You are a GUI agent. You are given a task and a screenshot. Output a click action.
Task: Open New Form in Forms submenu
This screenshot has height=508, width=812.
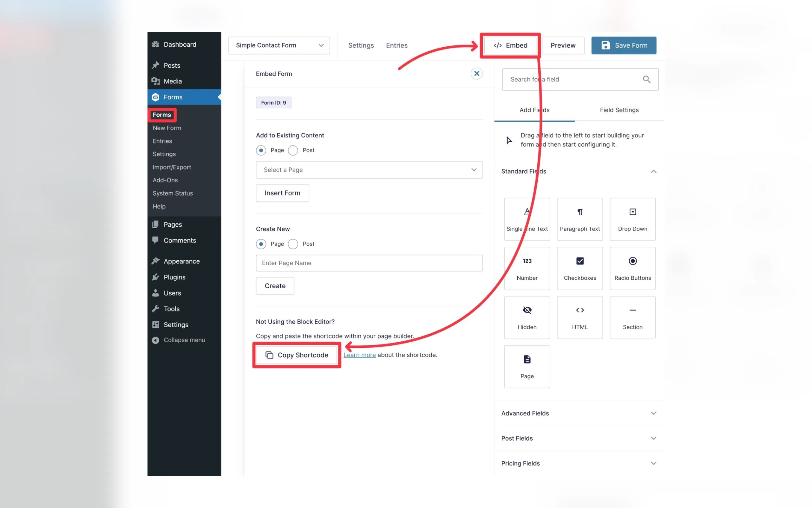[167, 128]
